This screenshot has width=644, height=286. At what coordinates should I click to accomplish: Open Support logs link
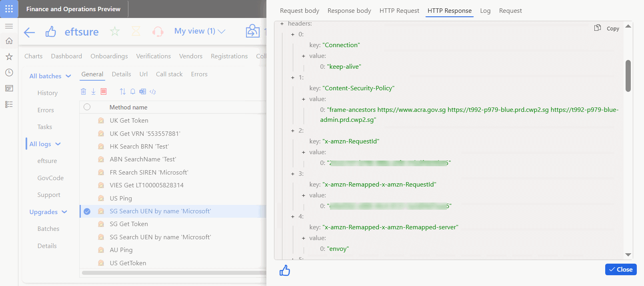(49, 195)
